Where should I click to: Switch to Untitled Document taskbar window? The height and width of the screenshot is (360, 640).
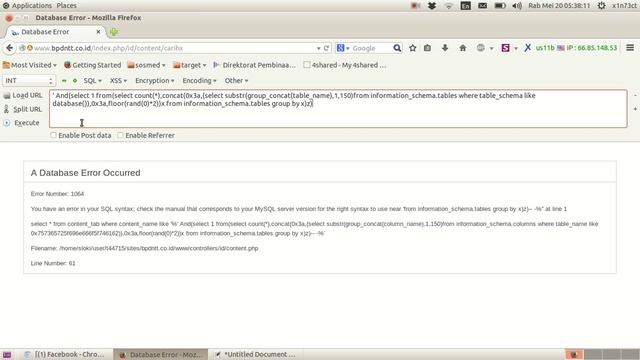click(x=255, y=354)
